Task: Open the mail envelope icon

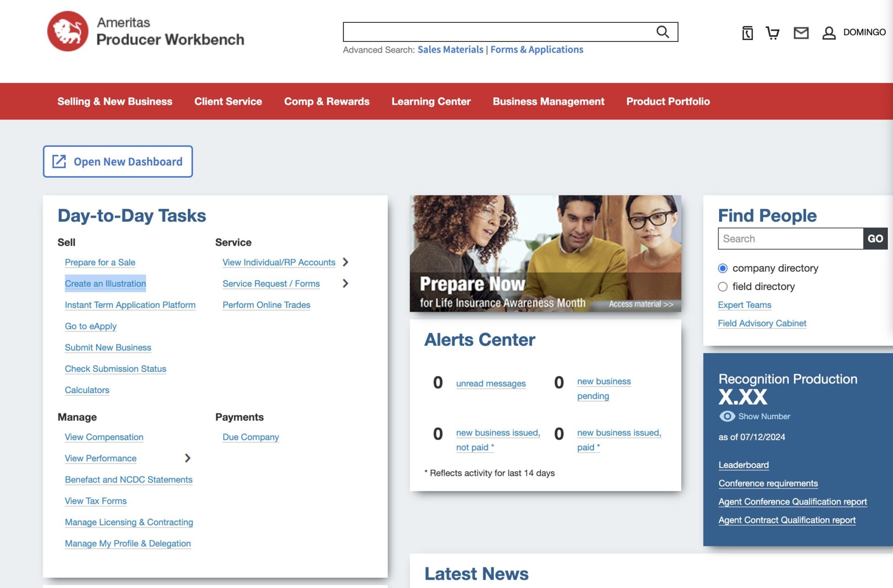Action: click(801, 33)
